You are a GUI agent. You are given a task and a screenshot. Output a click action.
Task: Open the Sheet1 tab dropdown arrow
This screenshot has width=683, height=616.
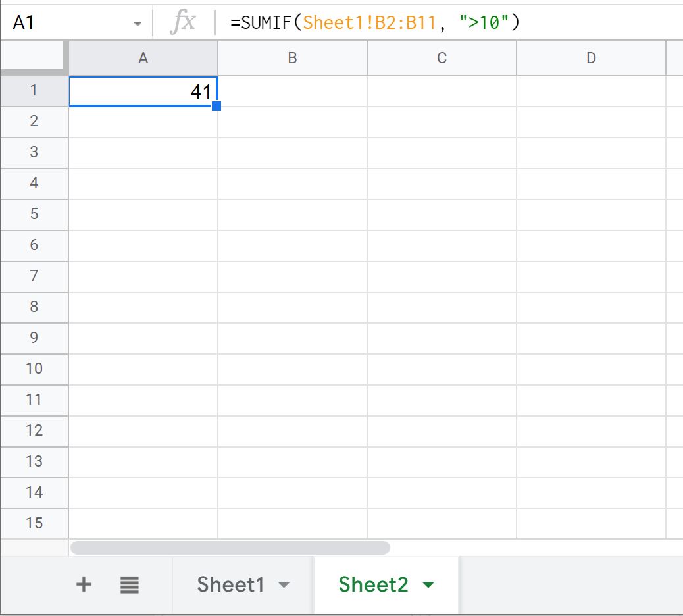(284, 585)
